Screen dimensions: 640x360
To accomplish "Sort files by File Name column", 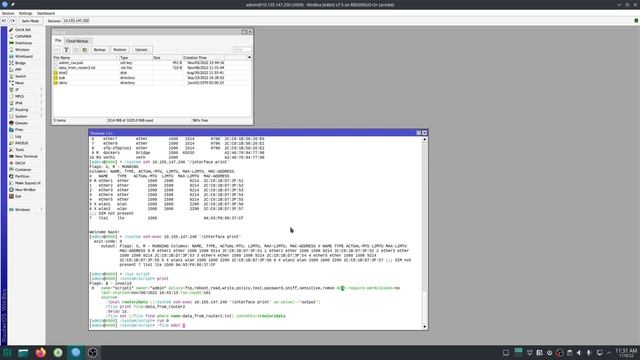I will 86,58.
